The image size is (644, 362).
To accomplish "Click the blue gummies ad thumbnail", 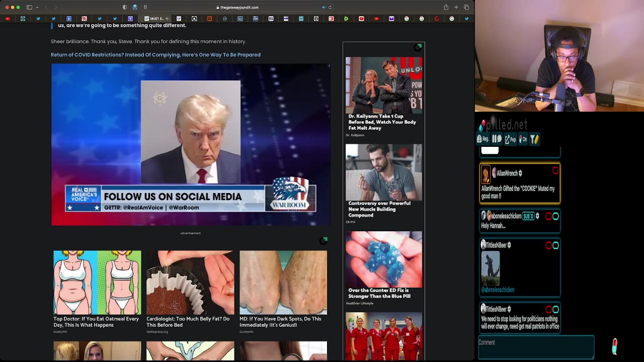I will pos(384,259).
